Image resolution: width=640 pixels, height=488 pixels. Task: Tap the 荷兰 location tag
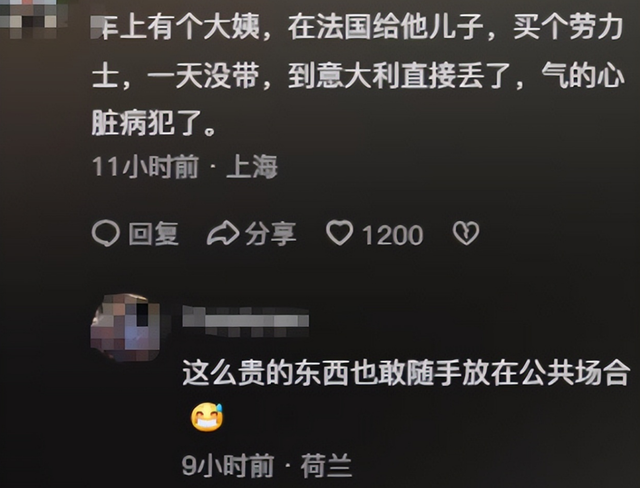click(x=327, y=466)
